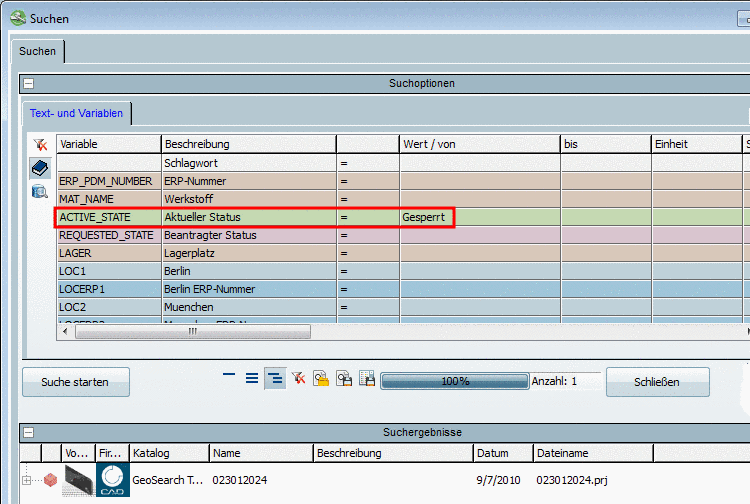Open the operator dropdown for Werkstoff row
Image resolution: width=750 pixels, height=504 pixels.
click(368, 199)
